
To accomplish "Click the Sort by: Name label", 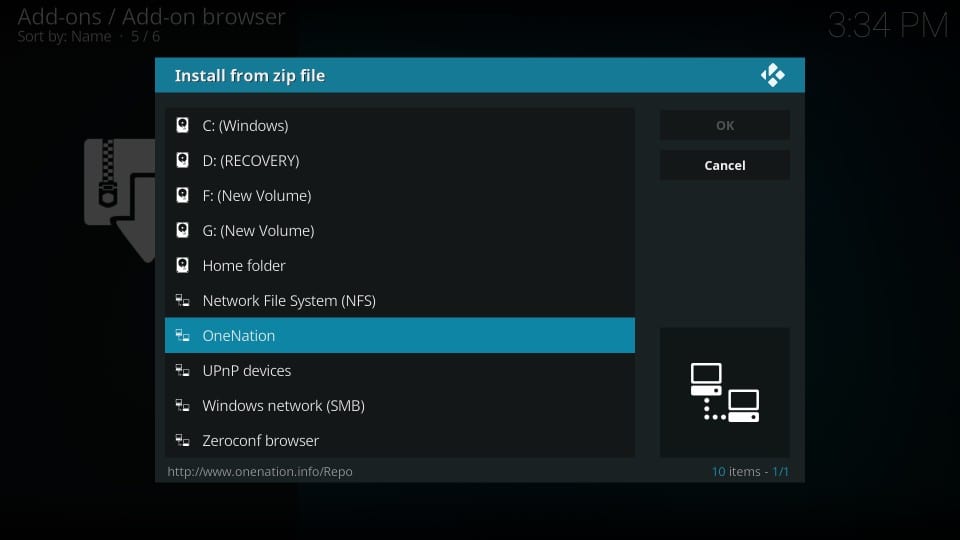I will tap(64, 37).
